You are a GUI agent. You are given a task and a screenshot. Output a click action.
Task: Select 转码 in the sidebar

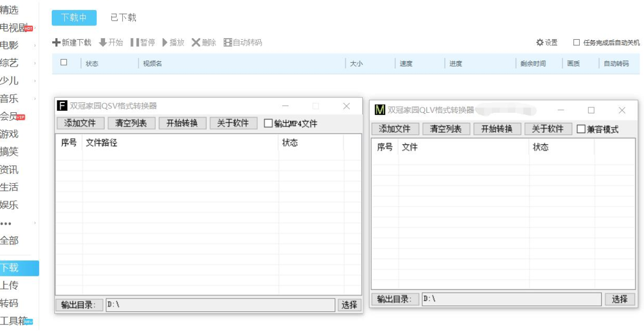click(9, 303)
